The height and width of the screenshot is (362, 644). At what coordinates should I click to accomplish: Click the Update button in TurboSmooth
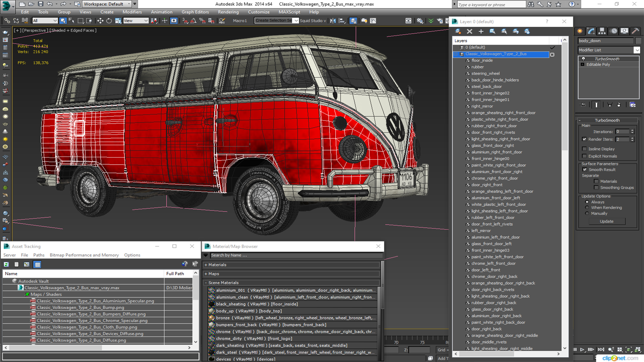tap(606, 221)
